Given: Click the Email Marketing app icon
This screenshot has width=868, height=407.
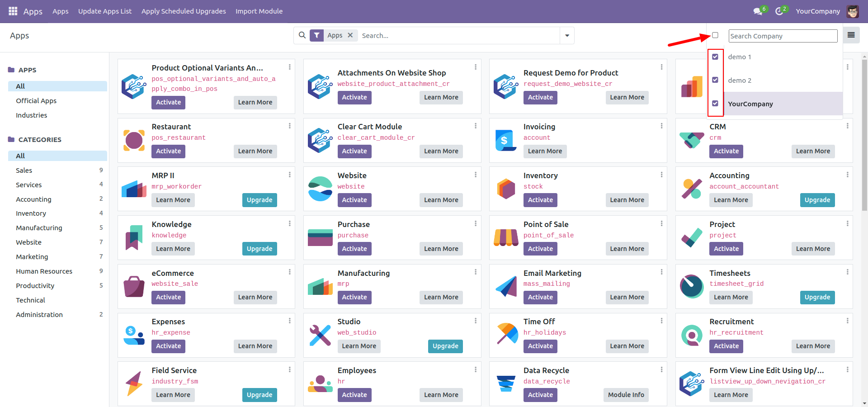Looking at the screenshot, I should (x=506, y=287).
